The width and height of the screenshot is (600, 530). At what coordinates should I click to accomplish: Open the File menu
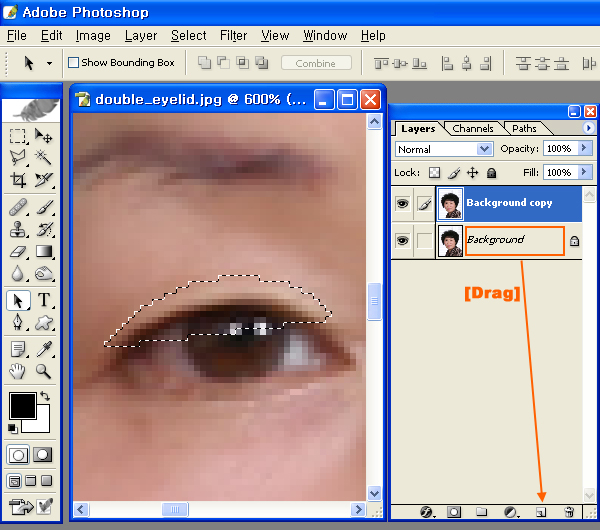(17, 36)
